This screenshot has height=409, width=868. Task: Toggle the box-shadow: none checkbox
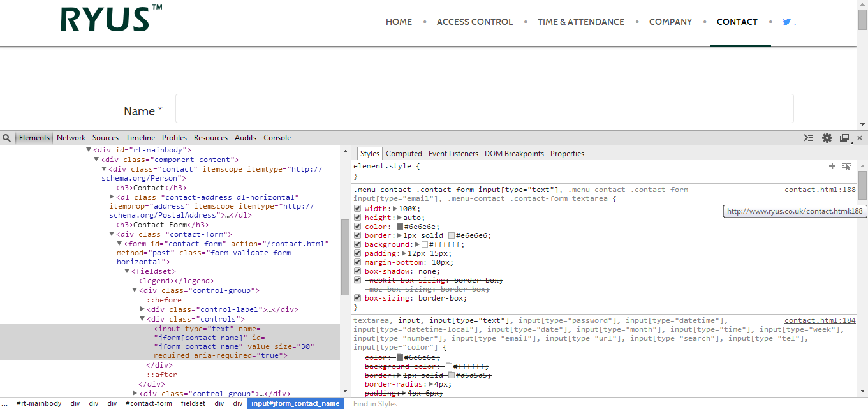(x=358, y=271)
